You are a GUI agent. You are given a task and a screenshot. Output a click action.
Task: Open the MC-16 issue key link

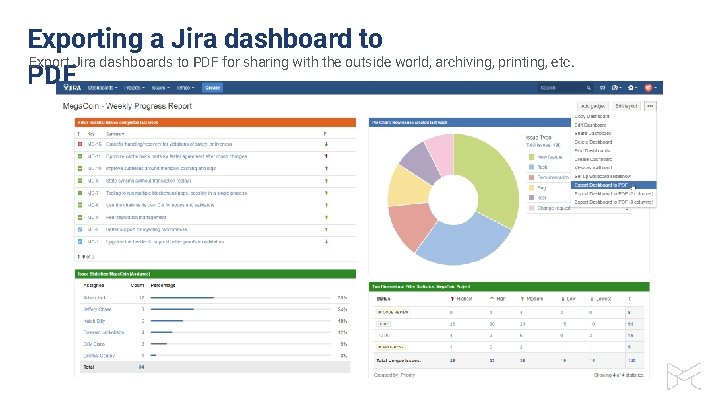tap(94, 144)
